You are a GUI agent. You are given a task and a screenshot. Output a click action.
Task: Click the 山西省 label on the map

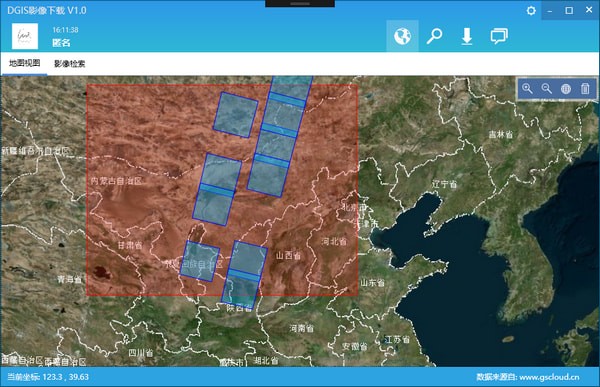[x=288, y=255]
